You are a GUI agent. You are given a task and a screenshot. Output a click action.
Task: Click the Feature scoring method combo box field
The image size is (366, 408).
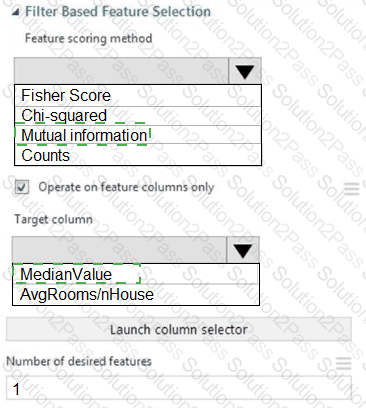tap(121, 71)
